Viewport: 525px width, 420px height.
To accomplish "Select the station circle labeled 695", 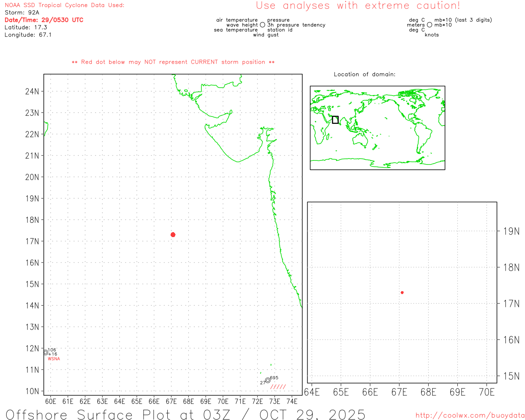I will 268,380.
